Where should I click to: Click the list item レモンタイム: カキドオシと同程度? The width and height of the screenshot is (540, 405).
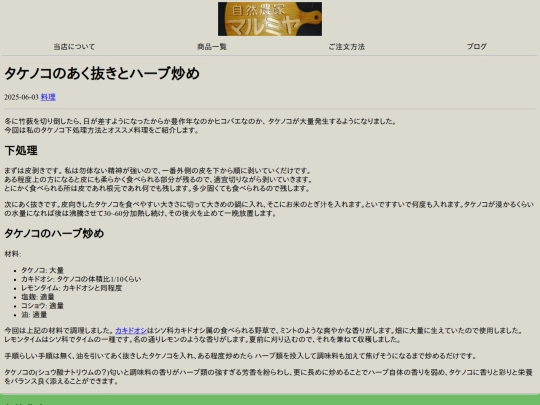tap(72, 288)
